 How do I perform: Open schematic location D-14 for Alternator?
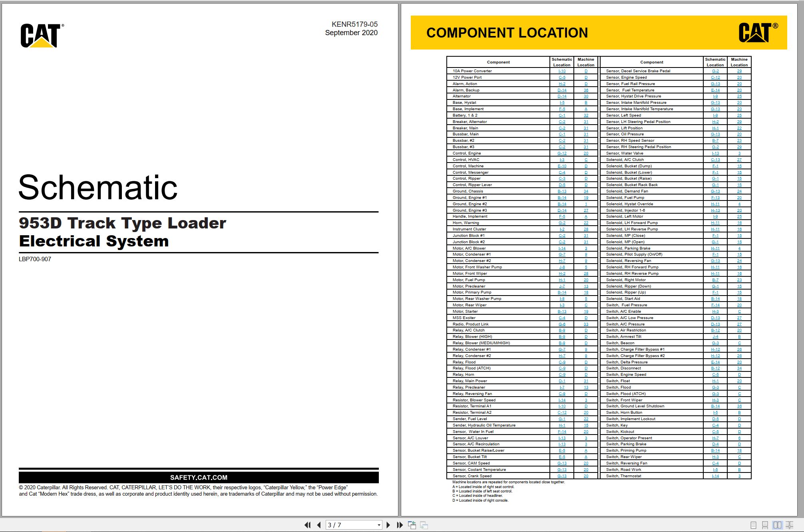tap(562, 96)
